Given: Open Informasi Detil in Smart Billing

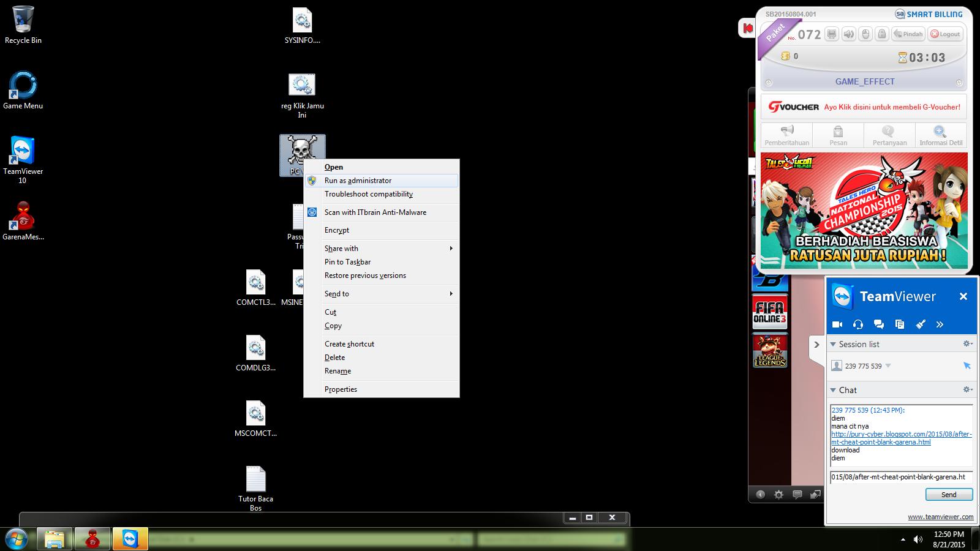Looking at the screenshot, I should coord(941,135).
